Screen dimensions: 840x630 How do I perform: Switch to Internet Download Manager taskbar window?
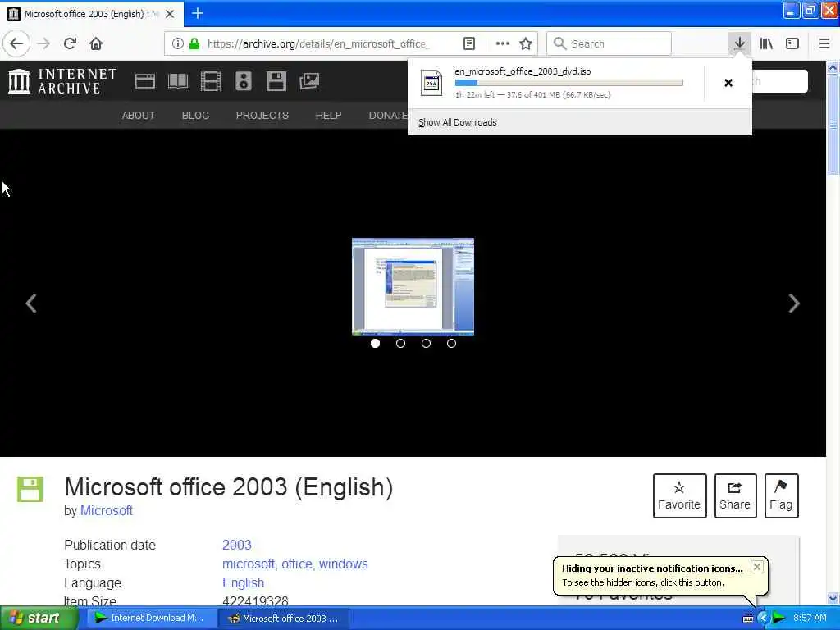click(151, 619)
